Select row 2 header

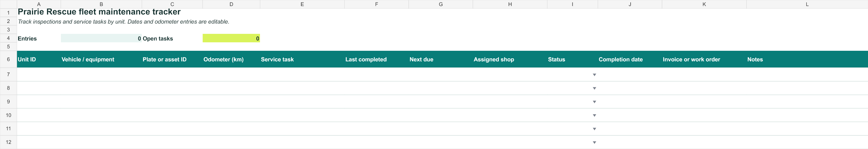click(x=8, y=21)
